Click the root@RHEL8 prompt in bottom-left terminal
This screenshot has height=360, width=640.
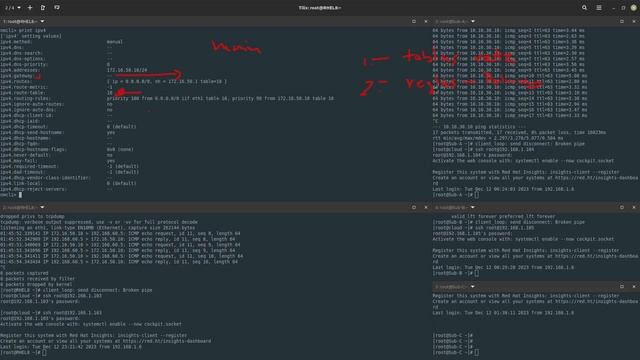tap(20, 352)
